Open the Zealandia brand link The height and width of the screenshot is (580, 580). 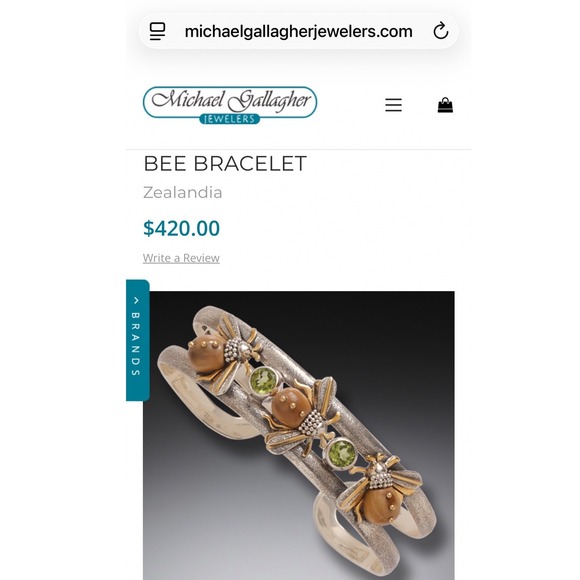point(183,193)
